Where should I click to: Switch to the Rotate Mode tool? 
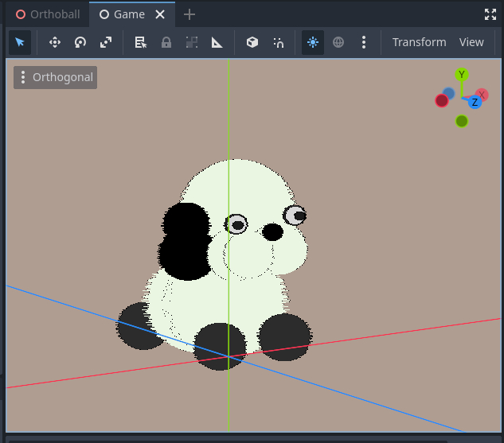[x=80, y=42]
